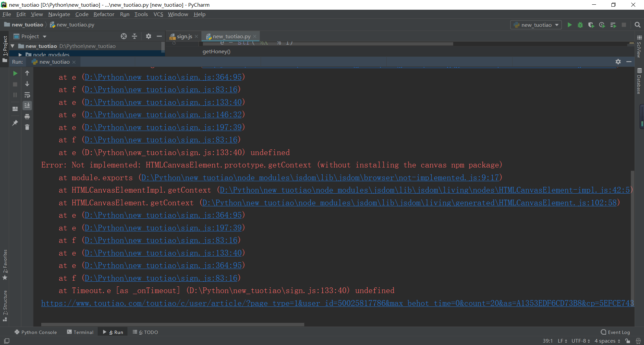Open Search Everywhere magnifier
Viewport: 644px width, 345px height.
click(x=638, y=25)
